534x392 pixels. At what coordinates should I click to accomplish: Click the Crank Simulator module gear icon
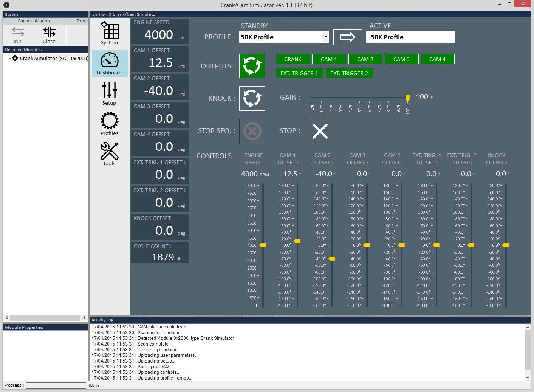[15, 58]
